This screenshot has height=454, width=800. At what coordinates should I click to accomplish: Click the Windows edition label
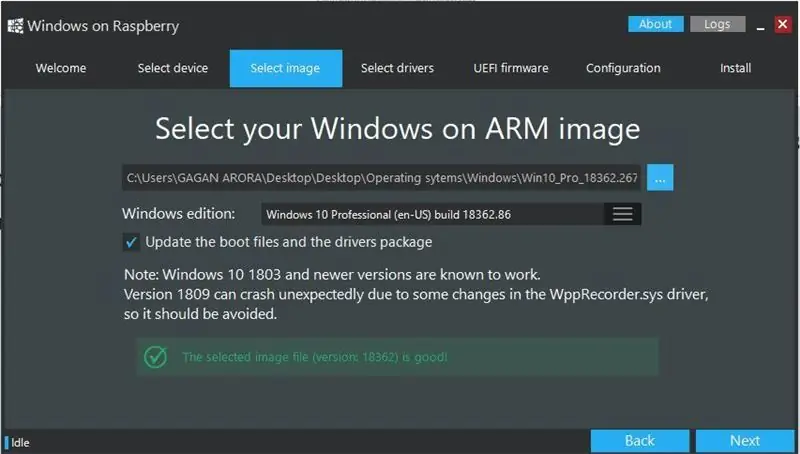(179, 214)
